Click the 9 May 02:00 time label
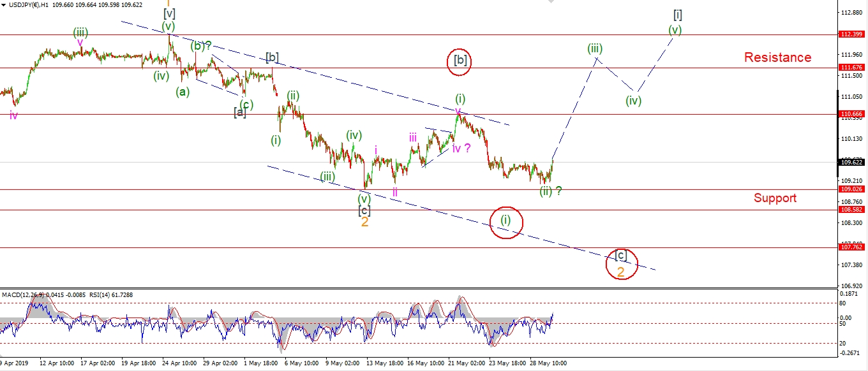The height and width of the screenshot is (371, 868). 343,363
